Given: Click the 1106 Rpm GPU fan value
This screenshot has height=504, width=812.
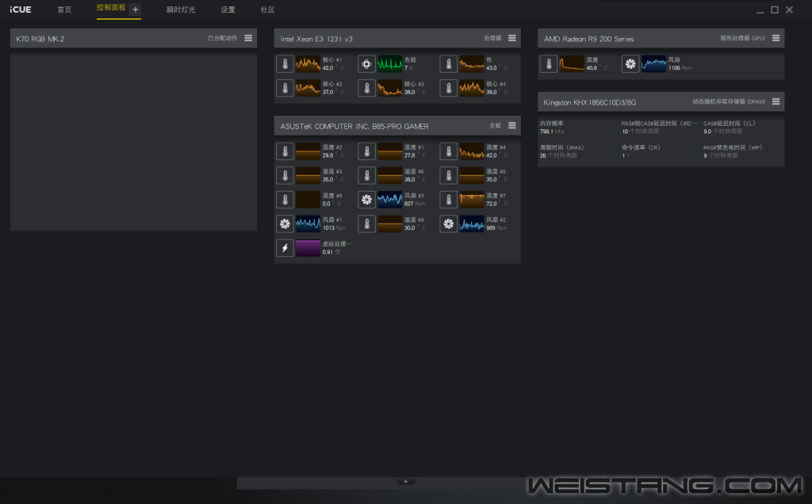Looking at the screenshot, I should pyautogui.click(x=680, y=68).
